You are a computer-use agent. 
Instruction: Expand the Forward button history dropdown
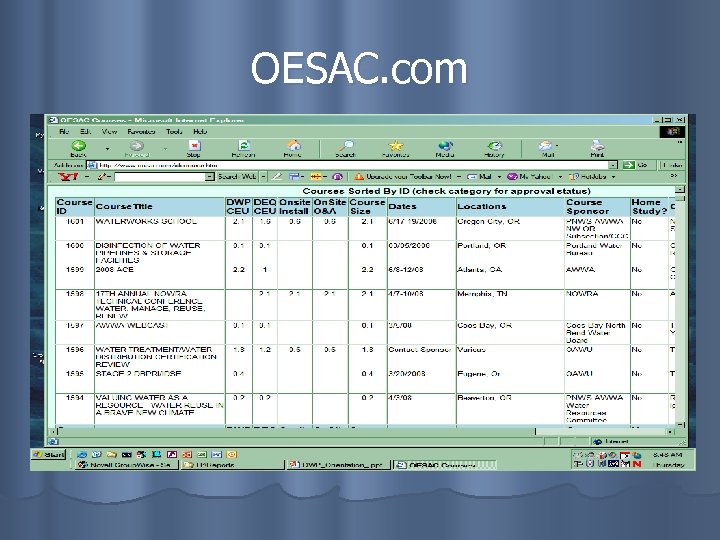pos(165,148)
